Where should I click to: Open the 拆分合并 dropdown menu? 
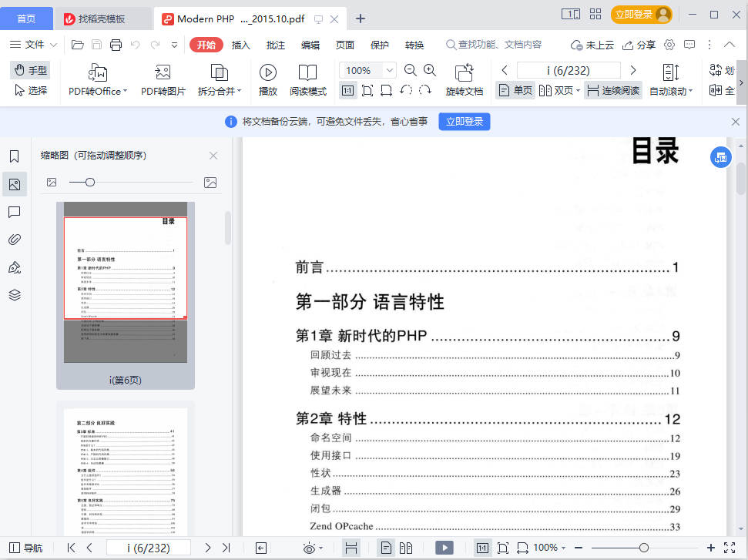coord(239,92)
